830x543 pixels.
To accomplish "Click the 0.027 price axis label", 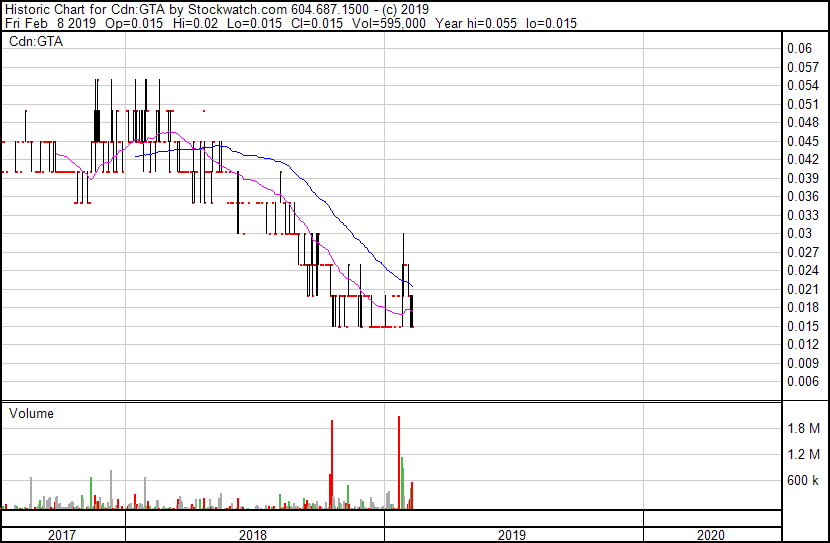I will pos(802,252).
